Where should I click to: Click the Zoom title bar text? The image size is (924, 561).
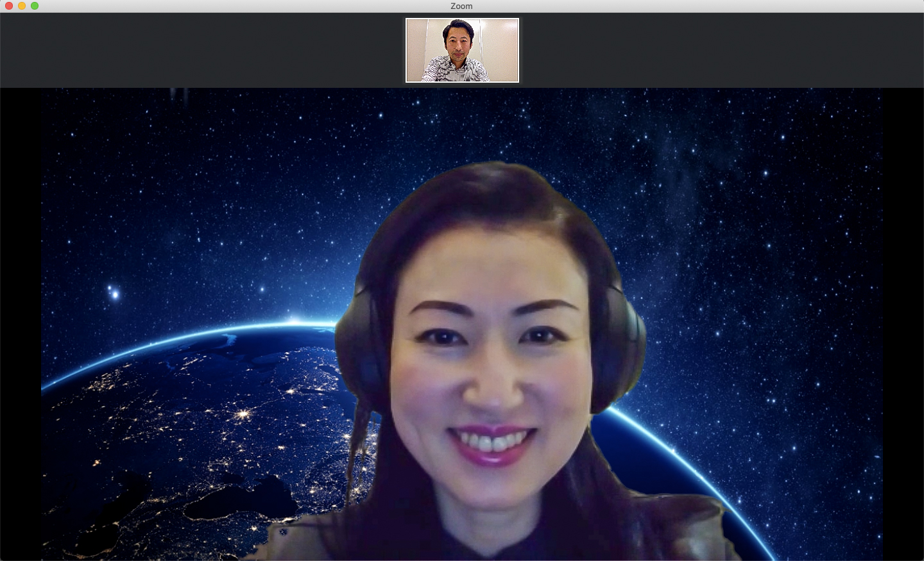(461, 6)
